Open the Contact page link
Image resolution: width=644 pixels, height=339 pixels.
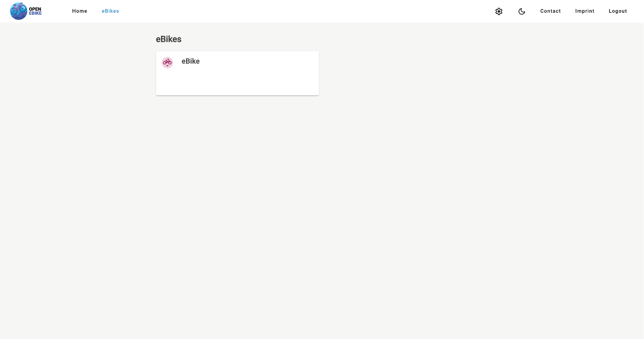[550, 11]
